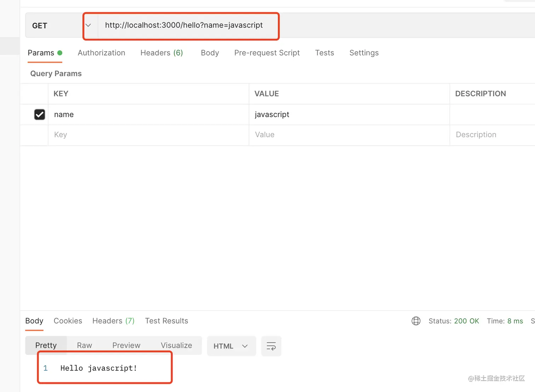Switch to the Authorization tab
Image resolution: width=535 pixels, height=392 pixels.
pyautogui.click(x=102, y=53)
